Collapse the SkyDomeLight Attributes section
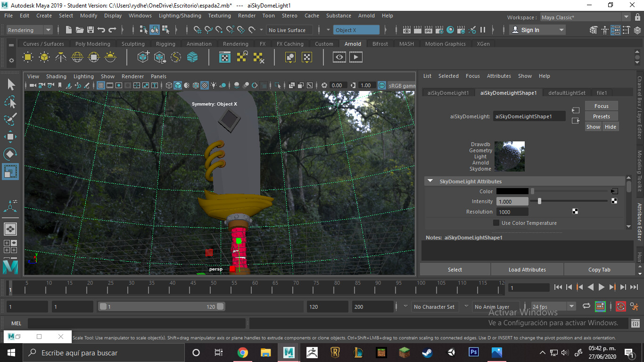The width and height of the screenshot is (644, 362). [x=430, y=181]
